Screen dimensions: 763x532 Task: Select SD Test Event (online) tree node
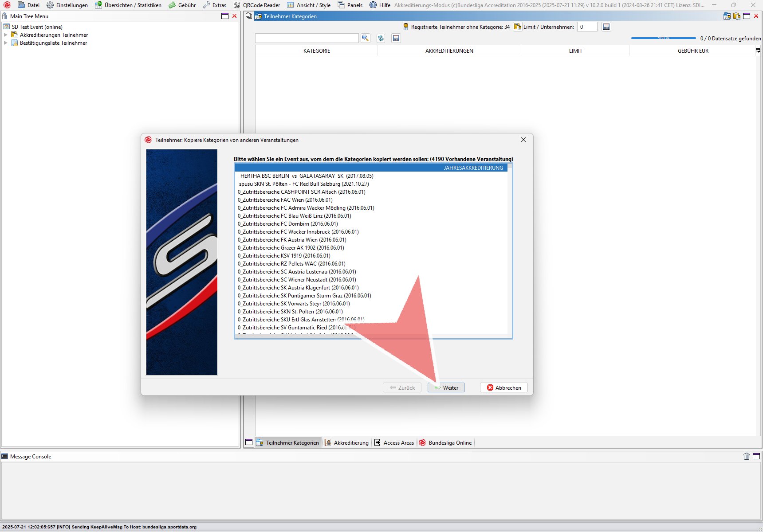click(x=37, y=27)
